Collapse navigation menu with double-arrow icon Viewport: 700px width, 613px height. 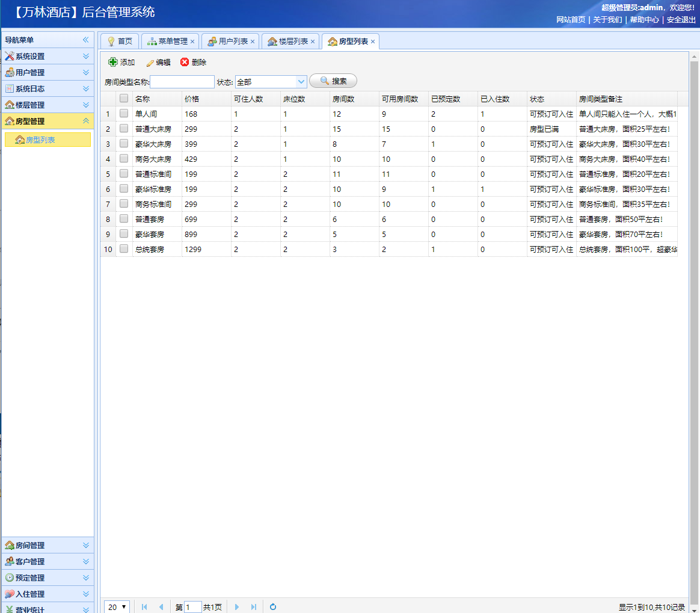[86, 40]
